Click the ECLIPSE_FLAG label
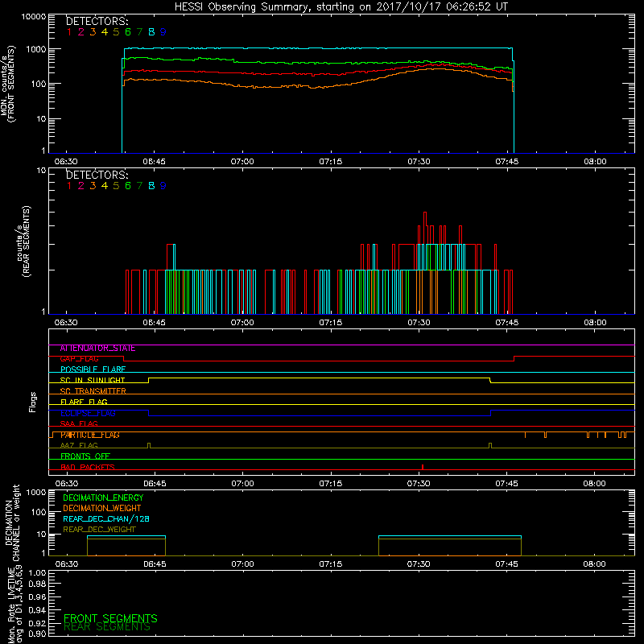The width and height of the screenshot is (644, 644). point(88,413)
